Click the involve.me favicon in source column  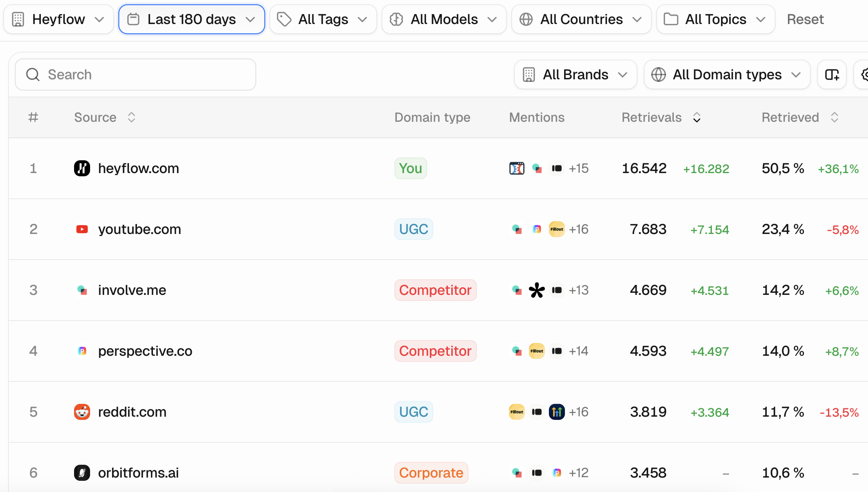pos(82,290)
